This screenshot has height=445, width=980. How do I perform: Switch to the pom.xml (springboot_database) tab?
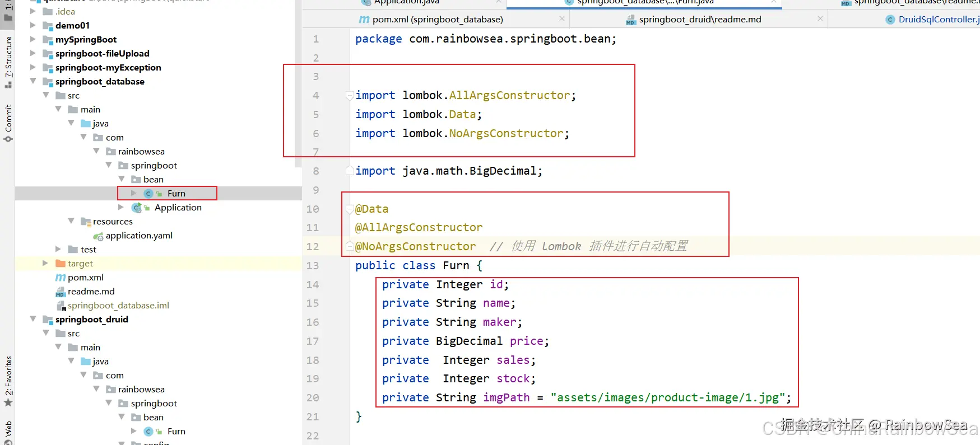[x=437, y=20]
